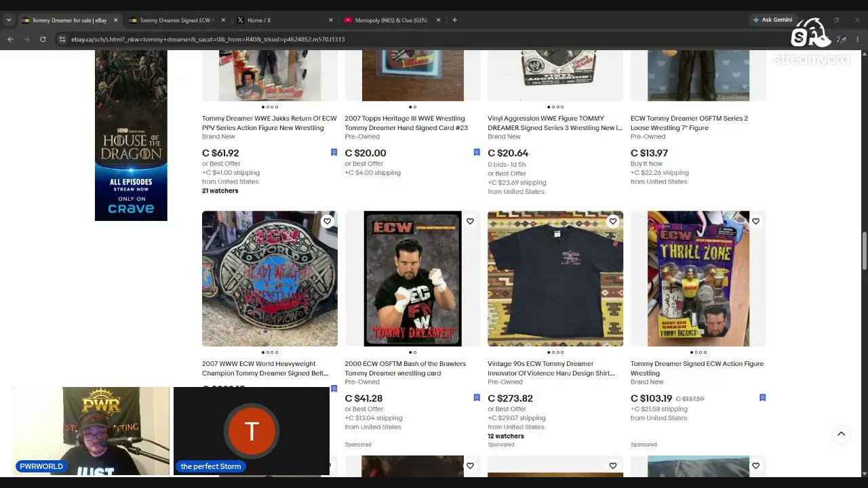Click the Jakks Return Of ECW figure image

coord(270,75)
